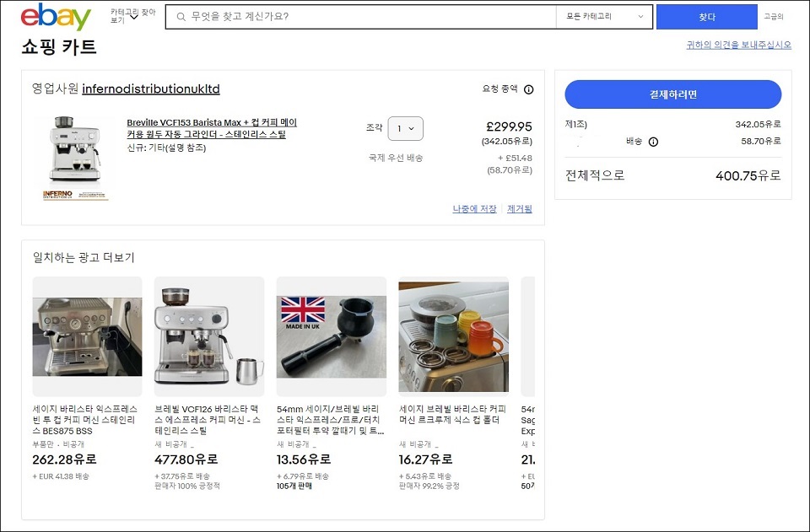Open the Breville VCF153 Barista Max item title
810x532 pixels.
pos(212,128)
